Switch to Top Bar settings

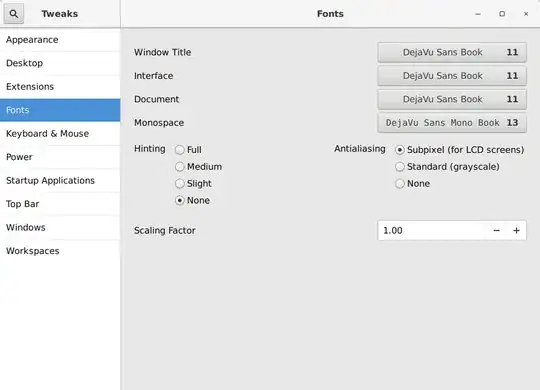coord(60,204)
